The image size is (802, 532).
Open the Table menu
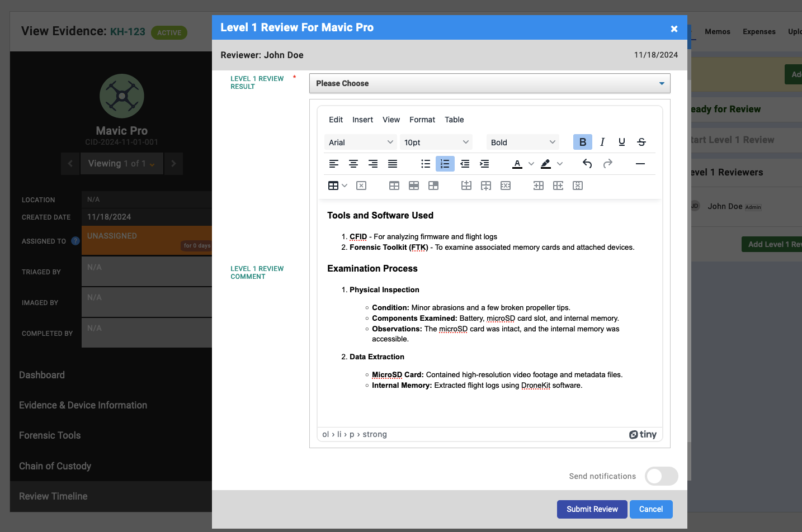(x=454, y=120)
